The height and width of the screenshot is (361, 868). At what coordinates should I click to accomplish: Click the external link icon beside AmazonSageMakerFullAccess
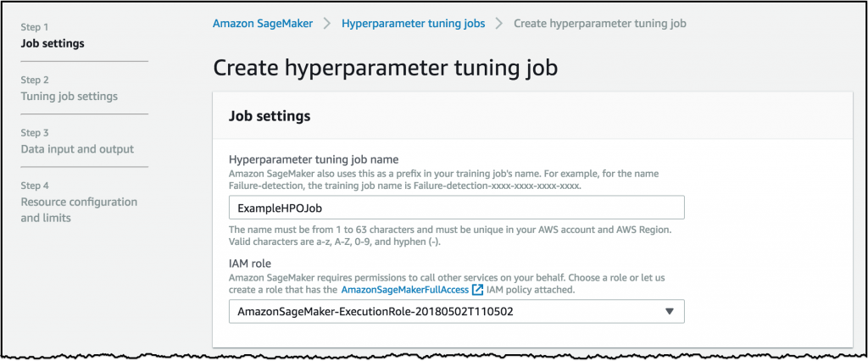(x=478, y=290)
